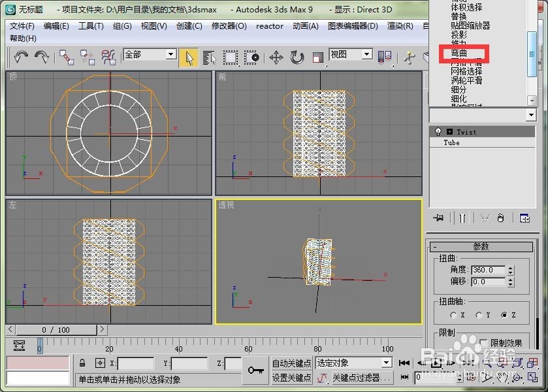Pin the modifier stack
The height and width of the screenshot is (392, 548).
click(x=437, y=218)
